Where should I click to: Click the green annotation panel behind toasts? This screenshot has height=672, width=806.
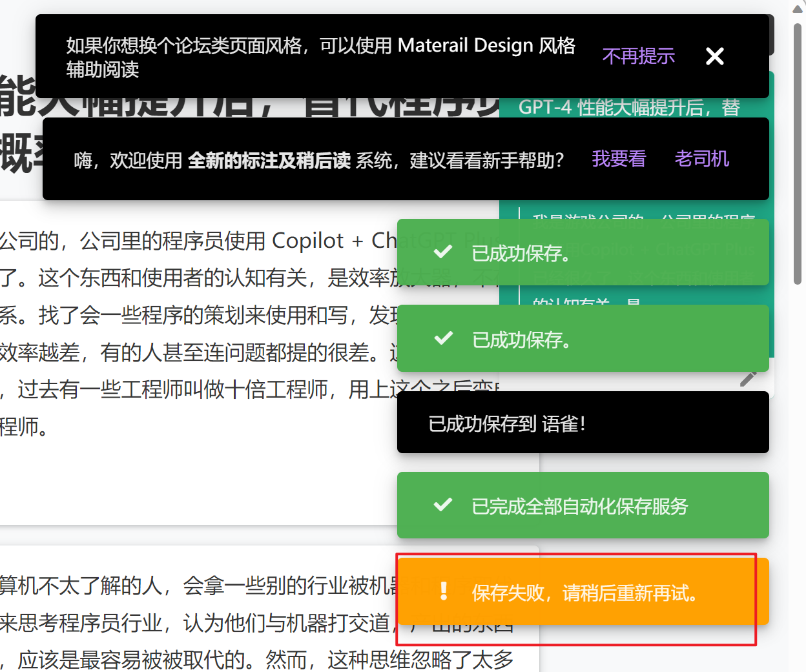pos(646,297)
